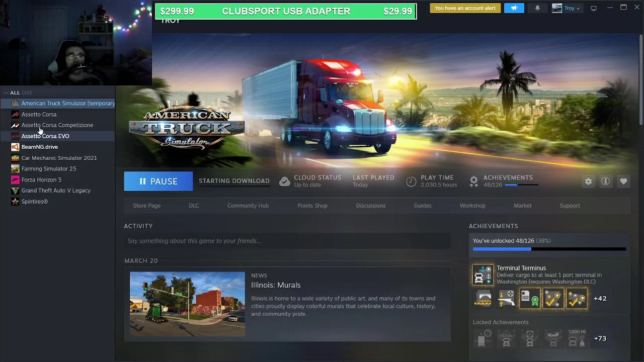Open the DLC tab
The image size is (644, 362).
click(194, 206)
